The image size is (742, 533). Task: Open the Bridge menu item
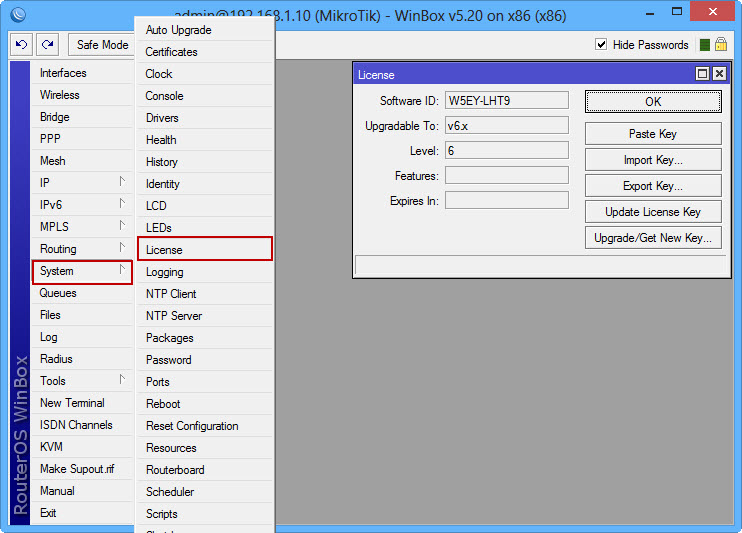82,117
